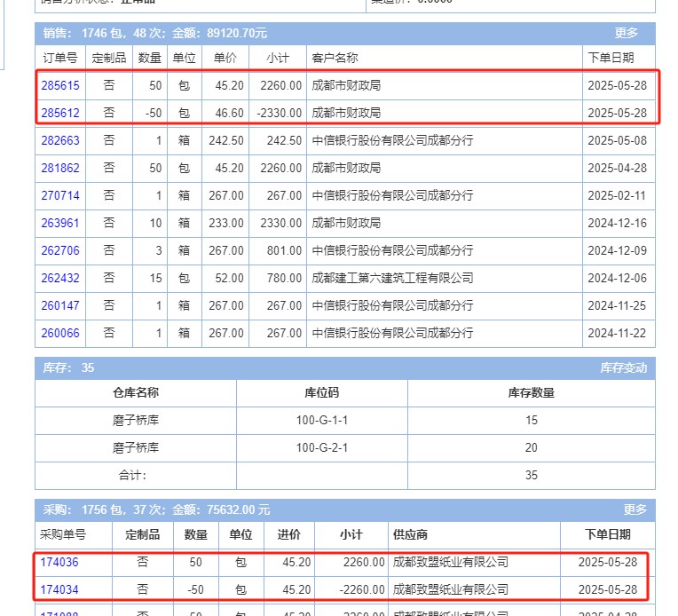Click sales table 下单日期 column header
Viewport: 678px width, 616px height.
(611, 58)
